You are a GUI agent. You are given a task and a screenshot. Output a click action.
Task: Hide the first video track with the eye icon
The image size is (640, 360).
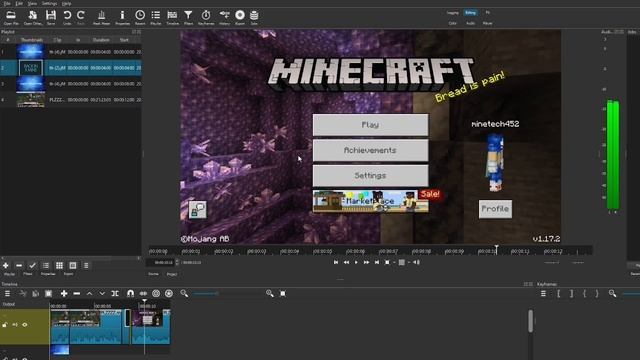[x=25, y=325]
